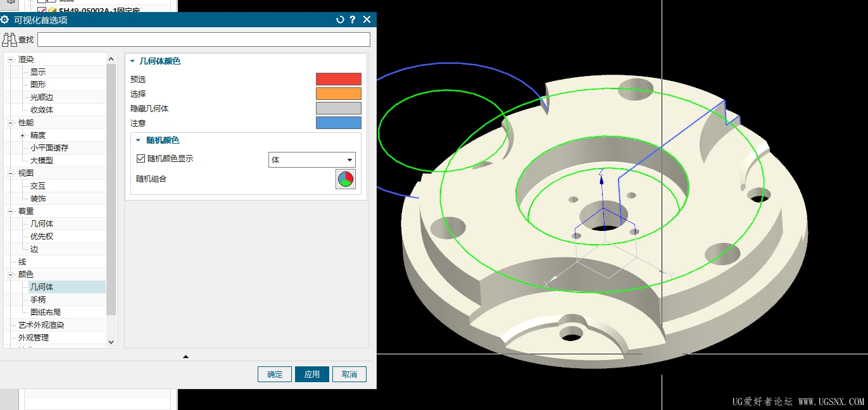Toggle checkbox for SH49-05002A-1固定座 part

pyautogui.click(x=42, y=11)
